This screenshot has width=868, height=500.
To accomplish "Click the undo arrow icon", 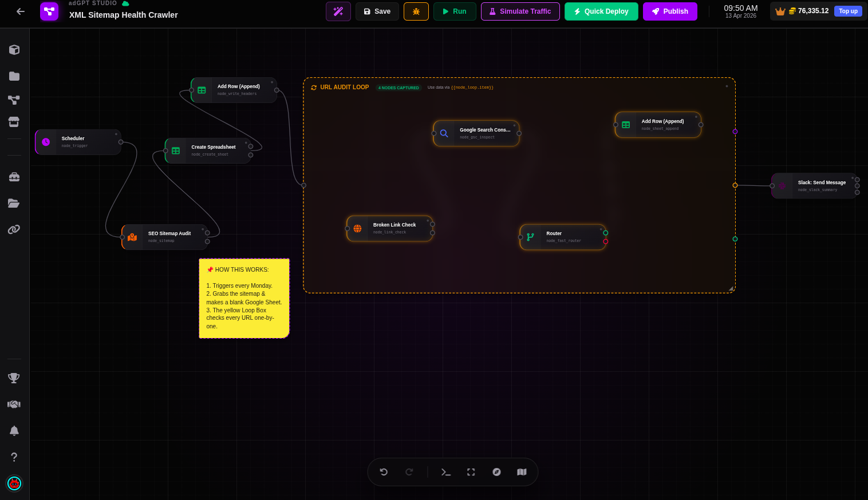I will 384,472.
